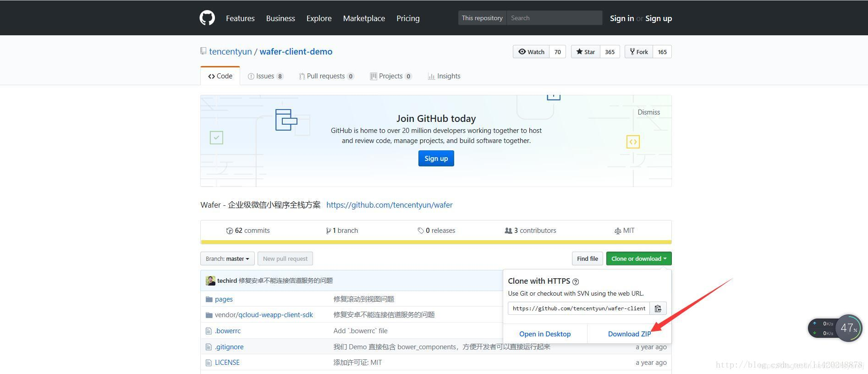Click the .bowerrc file icon
Screen dimensions: 868x374
point(209,331)
